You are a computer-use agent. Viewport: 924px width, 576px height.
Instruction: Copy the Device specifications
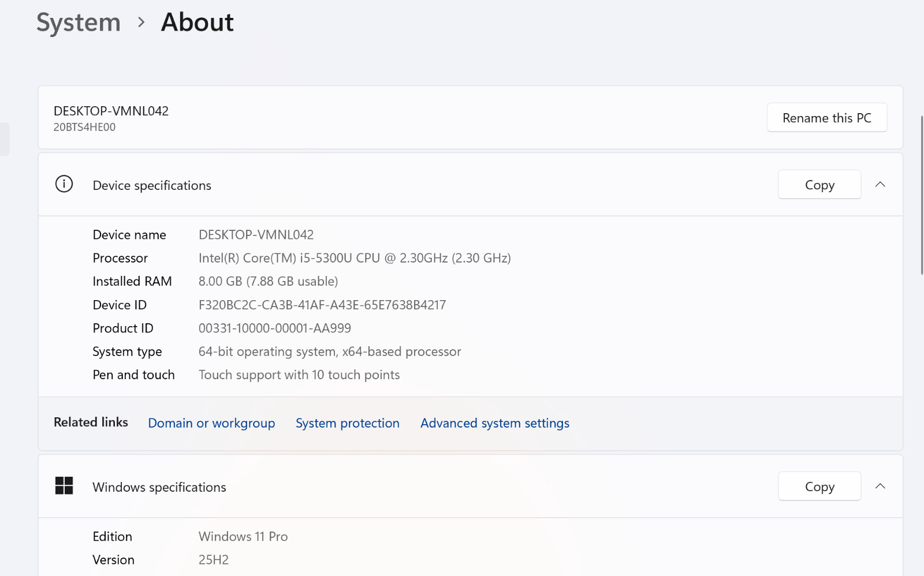pyautogui.click(x=819, y=185)
